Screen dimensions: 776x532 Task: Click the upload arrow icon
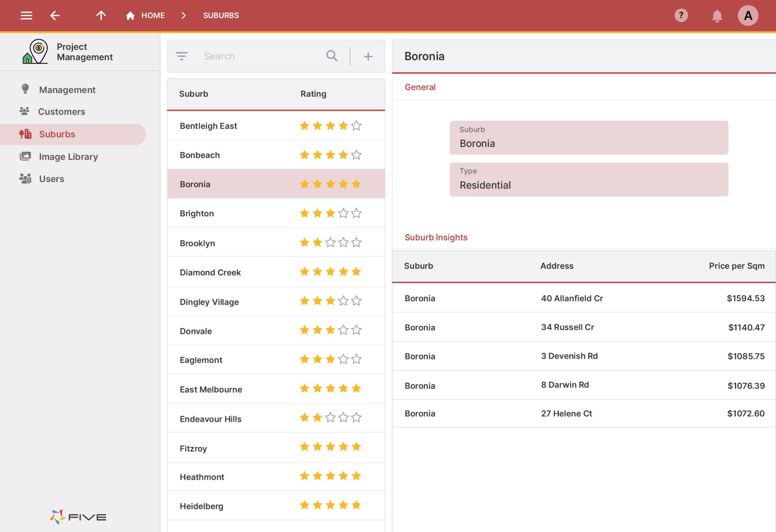coord(101,15)
